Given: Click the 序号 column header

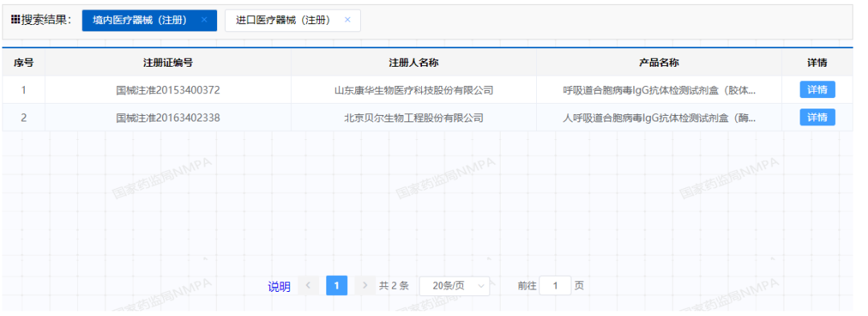Looking at the screenshot, I should coord(24,63).
